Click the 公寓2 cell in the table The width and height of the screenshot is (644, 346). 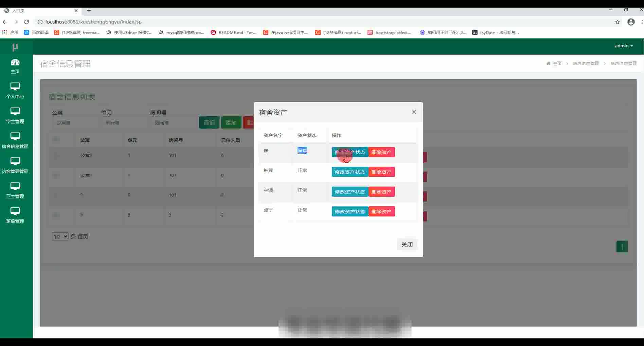tap(86, 155)
